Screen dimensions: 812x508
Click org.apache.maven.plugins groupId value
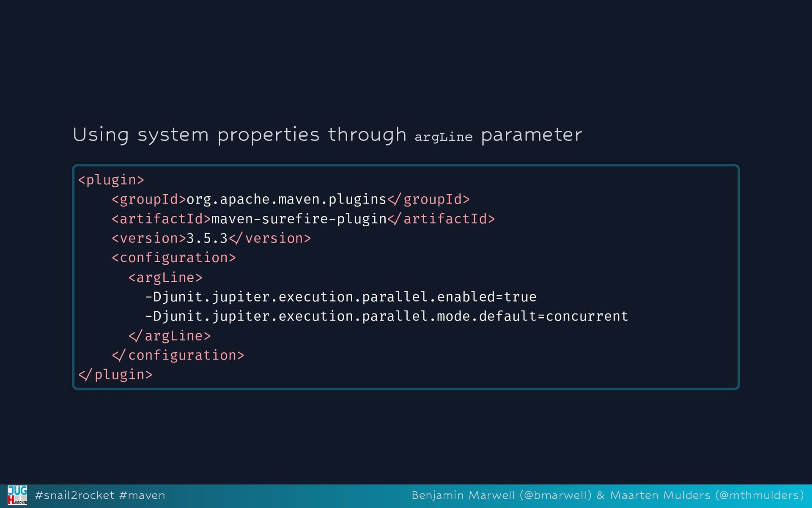click(x=286, y=200)
